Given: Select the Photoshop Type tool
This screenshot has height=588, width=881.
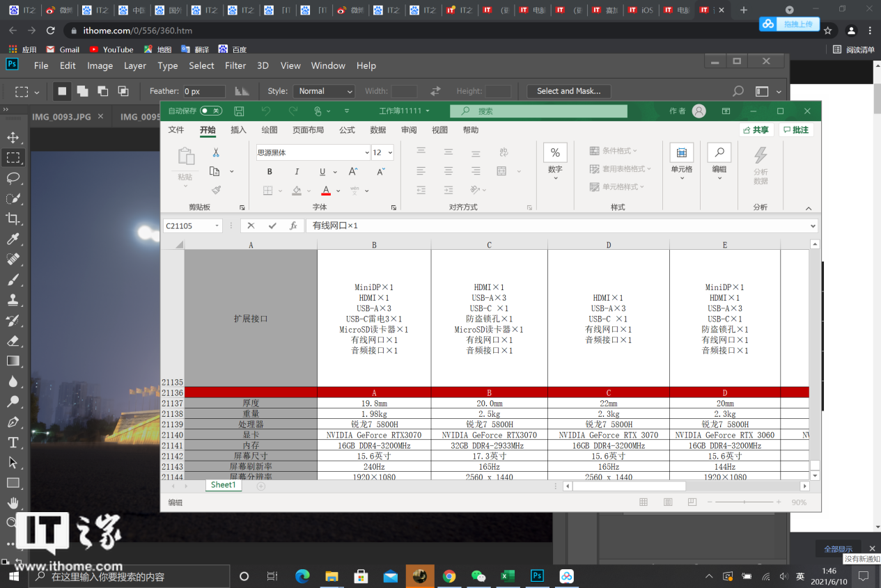Looking at the screenshot, I should (13, 443).
